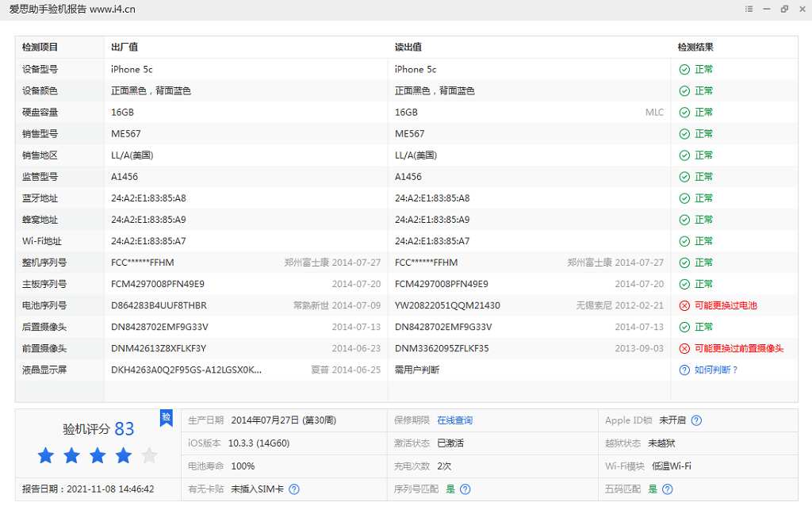Screen dimensions: 812x510
Task: Click the 检测项目 column header
Action: tap(40, 47)
